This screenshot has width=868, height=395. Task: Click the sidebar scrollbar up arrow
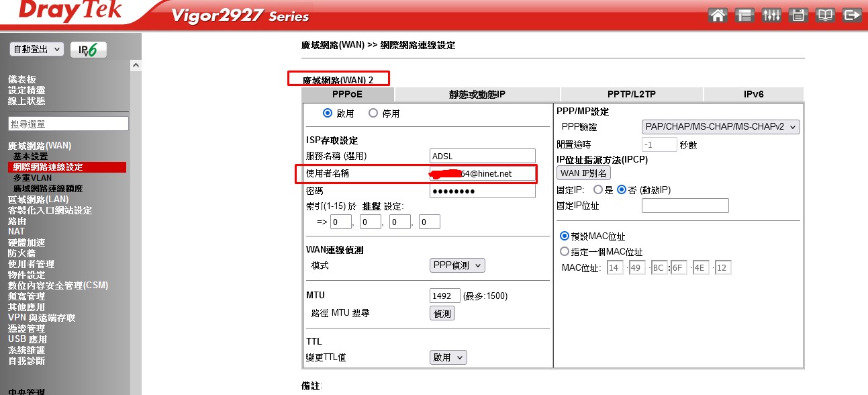pyautogui.click(x=136, y=66)
